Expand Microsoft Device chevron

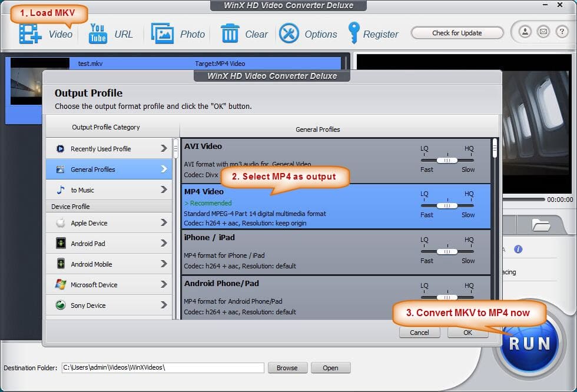pyautogui.click(x=164, y=284)
